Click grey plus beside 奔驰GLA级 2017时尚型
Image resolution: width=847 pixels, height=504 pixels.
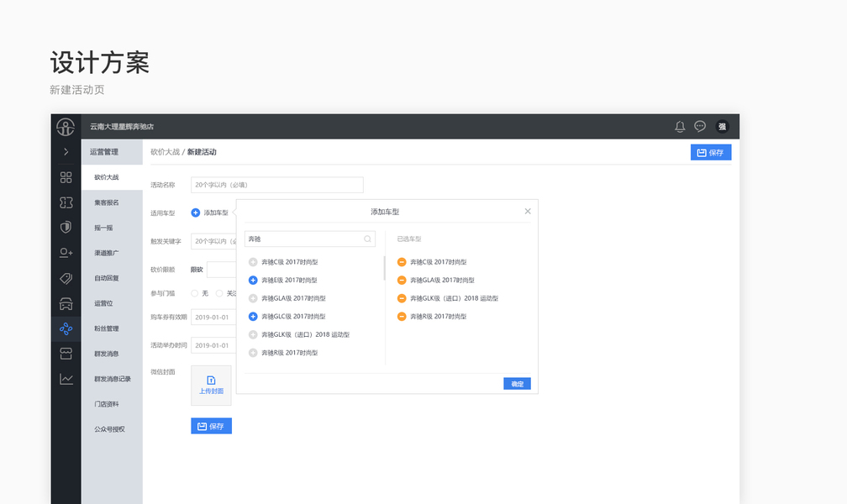tap(253, 298)
